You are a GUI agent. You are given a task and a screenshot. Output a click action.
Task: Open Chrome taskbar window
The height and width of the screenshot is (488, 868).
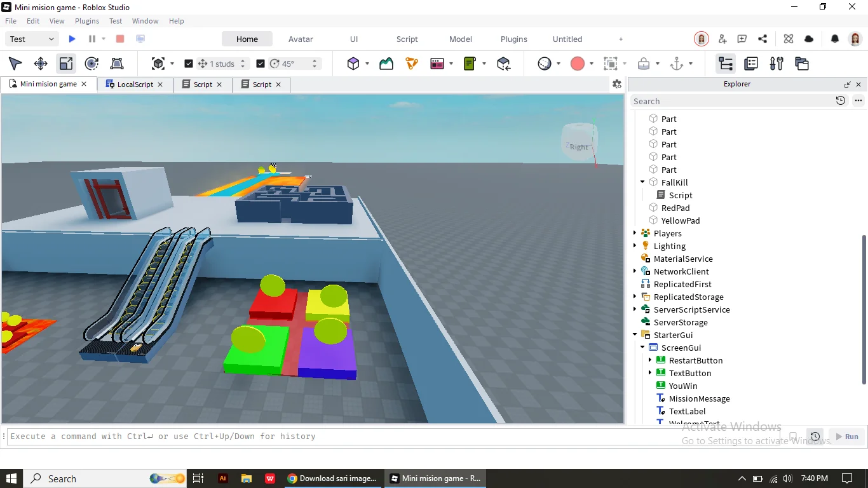pos(332,478)
